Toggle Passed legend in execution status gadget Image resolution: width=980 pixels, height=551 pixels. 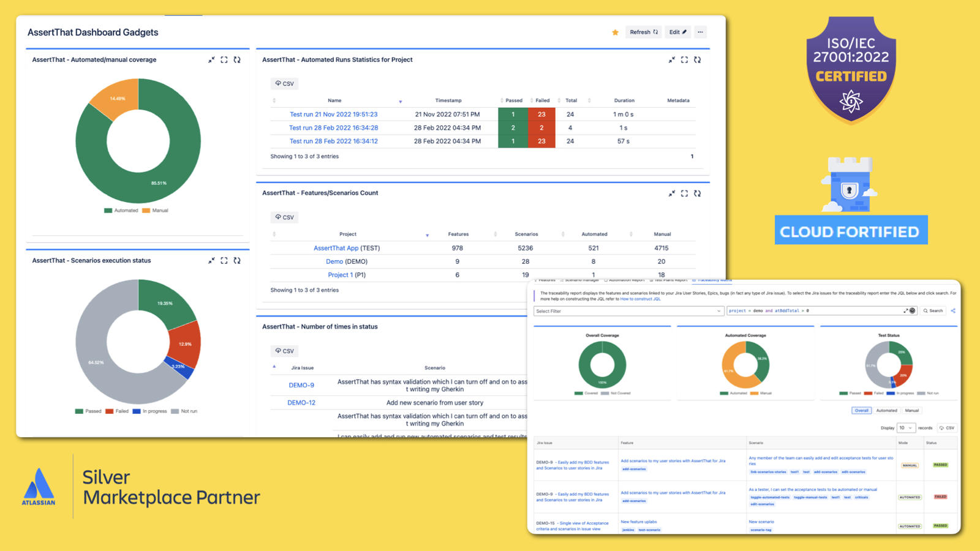pyautogui.click(x=88, y=411)
